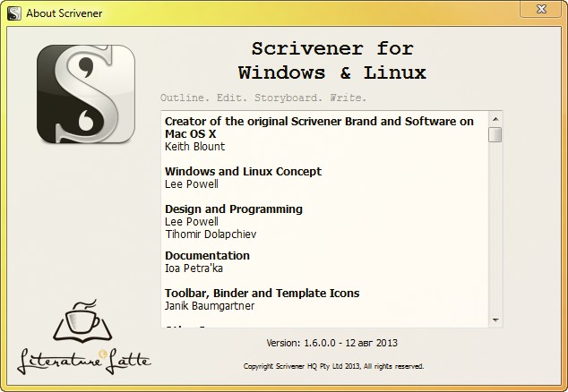Click the heading Windows and Linux Concept
This screenshot has height=392, width=568.
pos(243,171)
